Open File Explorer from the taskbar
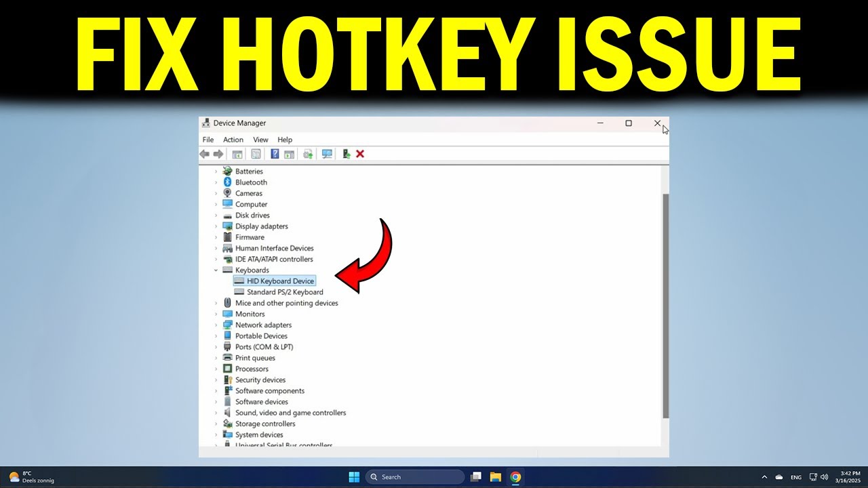 pos(496,477)
